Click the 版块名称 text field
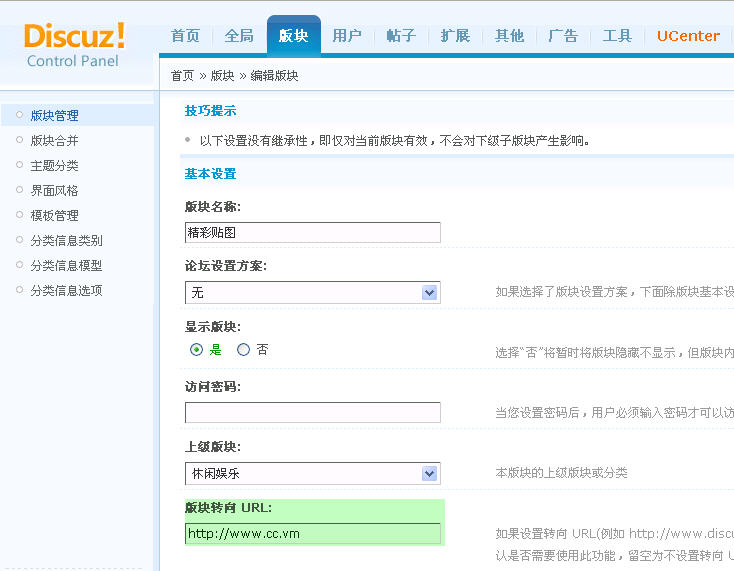 click(x=312, y=232)
